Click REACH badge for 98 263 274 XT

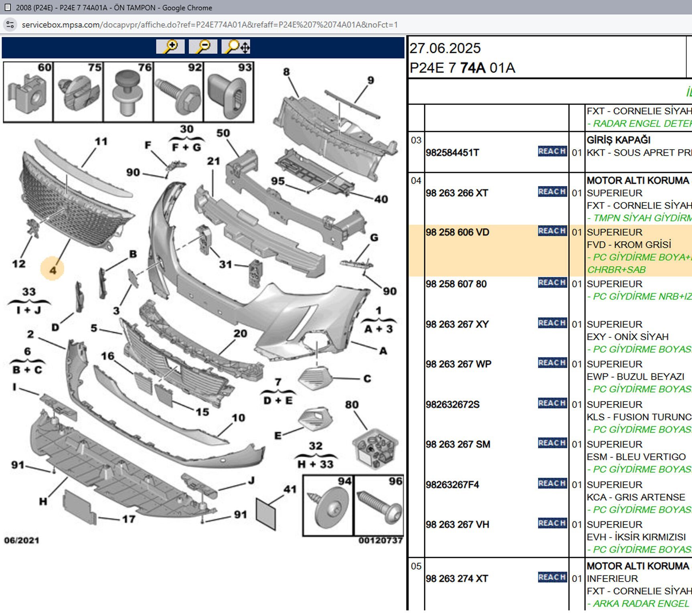click(x=552, y=577)
